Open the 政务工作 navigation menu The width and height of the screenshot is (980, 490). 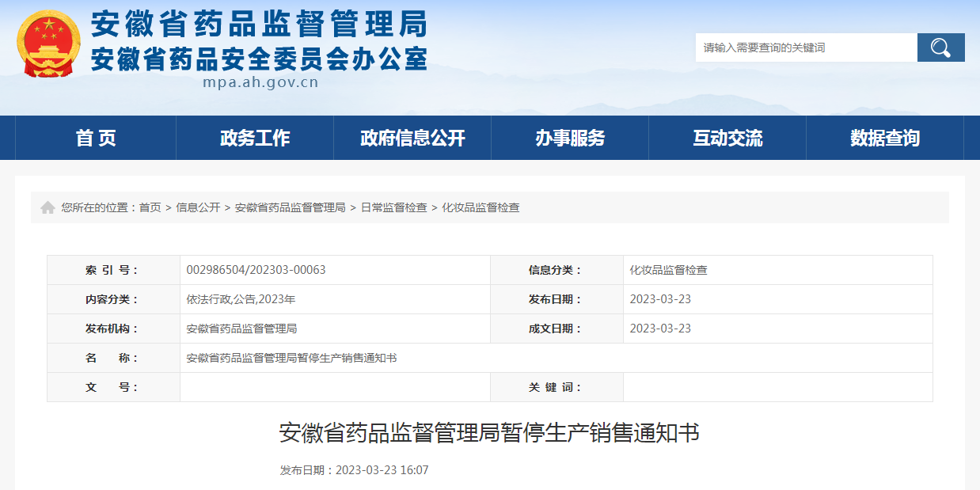(254, 137)
